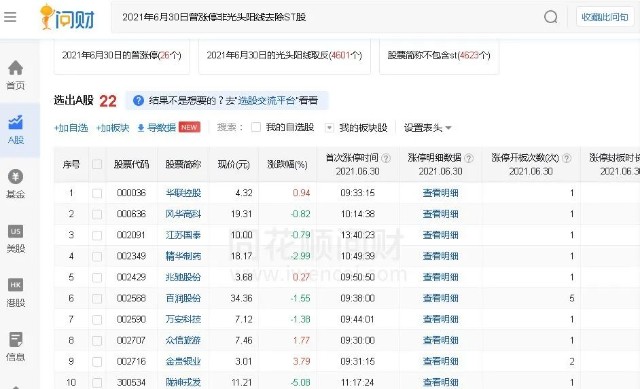
Task: Check the 我的自选股 checkbox
Action: tap(256, 127)
